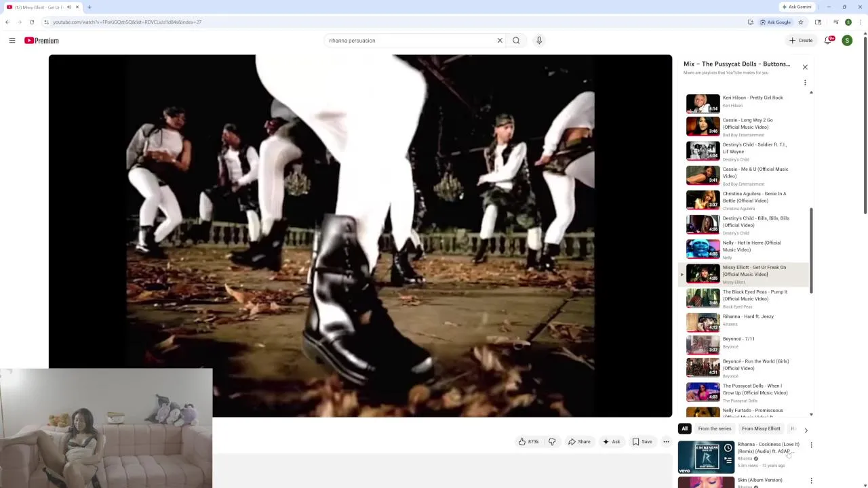The width and height of the screenshot is (868, 488).
Task: Share the current video
Action: 579,442
